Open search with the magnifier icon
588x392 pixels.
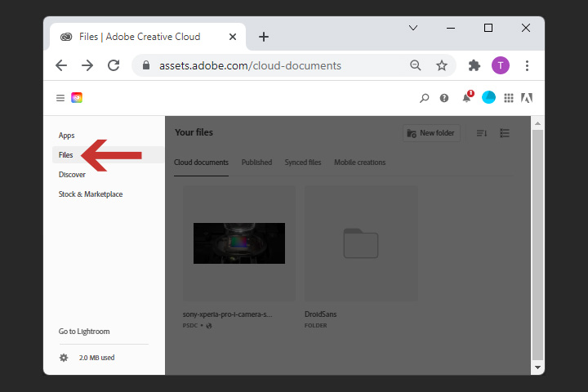point(424,98)
